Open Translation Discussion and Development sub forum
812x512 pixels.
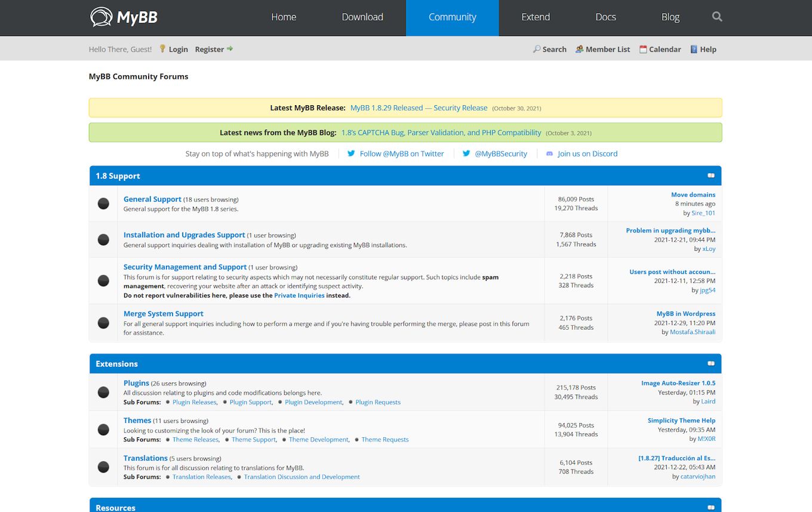coord(302,477)
